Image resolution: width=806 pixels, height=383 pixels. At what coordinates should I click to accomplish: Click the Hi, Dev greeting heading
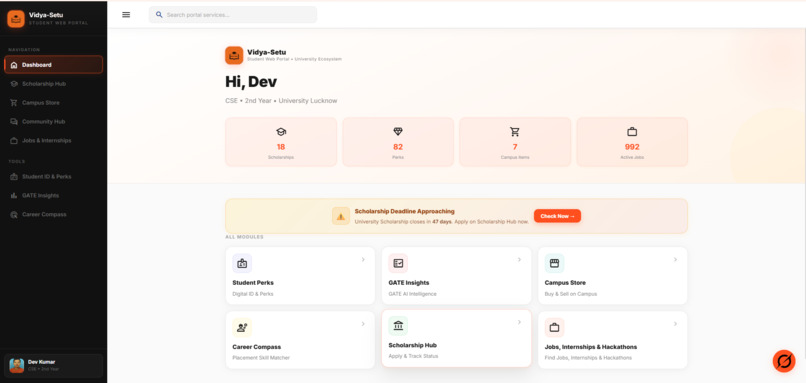(251, 82)
